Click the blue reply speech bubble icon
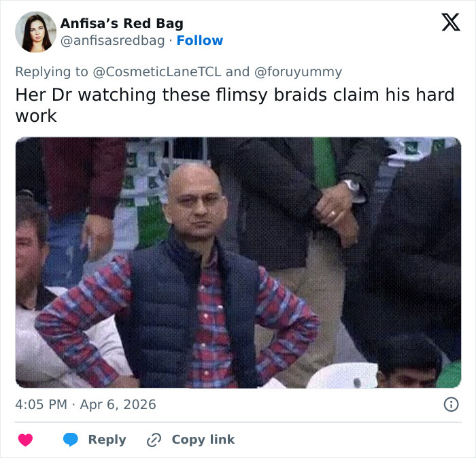Viewport: 476px width, 458px height. [x=71, y=440]
